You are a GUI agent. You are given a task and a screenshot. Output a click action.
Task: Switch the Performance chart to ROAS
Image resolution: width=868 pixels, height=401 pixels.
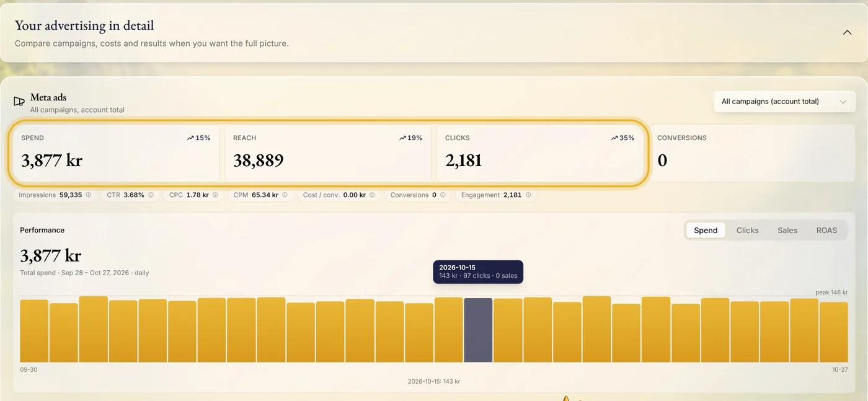tap(826, 230)
